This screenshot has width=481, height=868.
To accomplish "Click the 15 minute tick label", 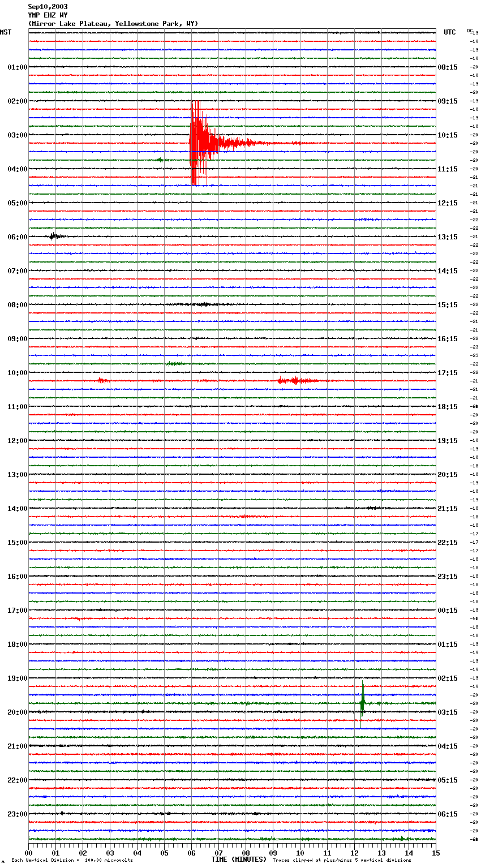I will click(436, 853).
